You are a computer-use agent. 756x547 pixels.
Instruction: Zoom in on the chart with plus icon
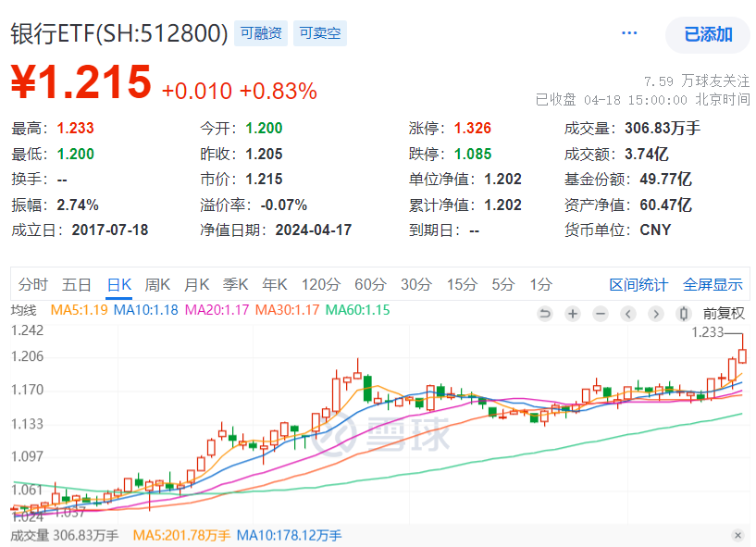point(572,314)
